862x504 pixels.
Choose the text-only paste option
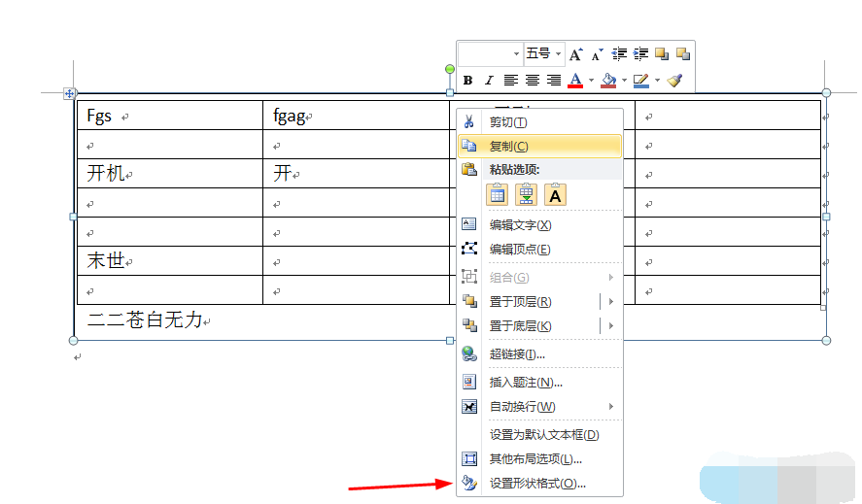pyautogui.click(x=555, y=194)
